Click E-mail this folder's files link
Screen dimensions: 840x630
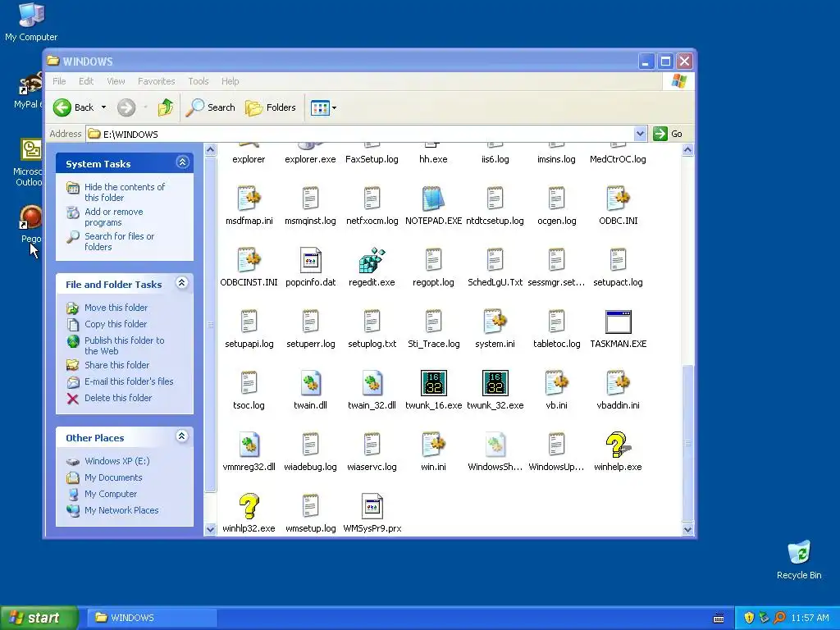point(129,381)
